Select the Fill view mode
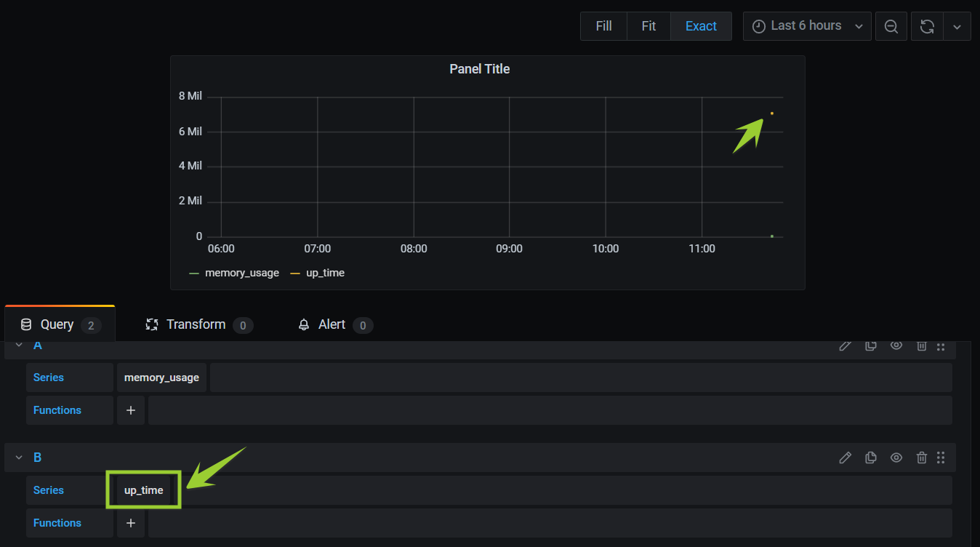 pos(603,26)
